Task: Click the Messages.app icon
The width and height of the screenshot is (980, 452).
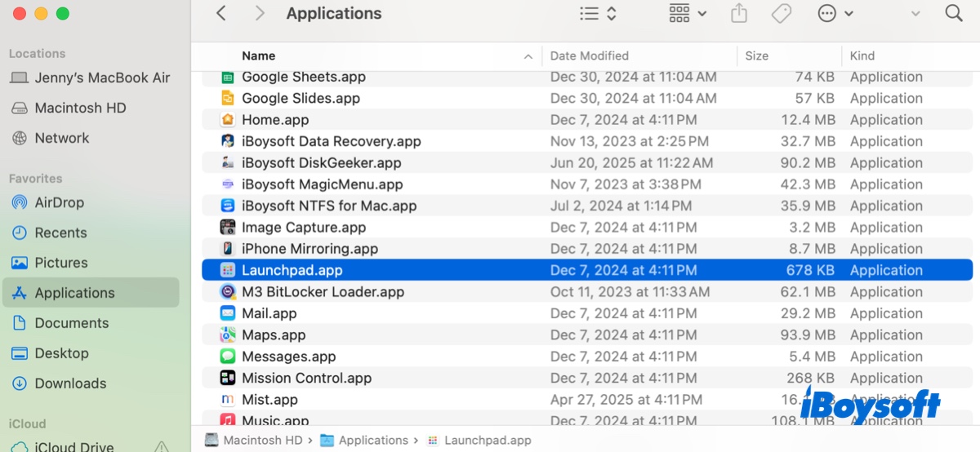Action: coord(228,357)
